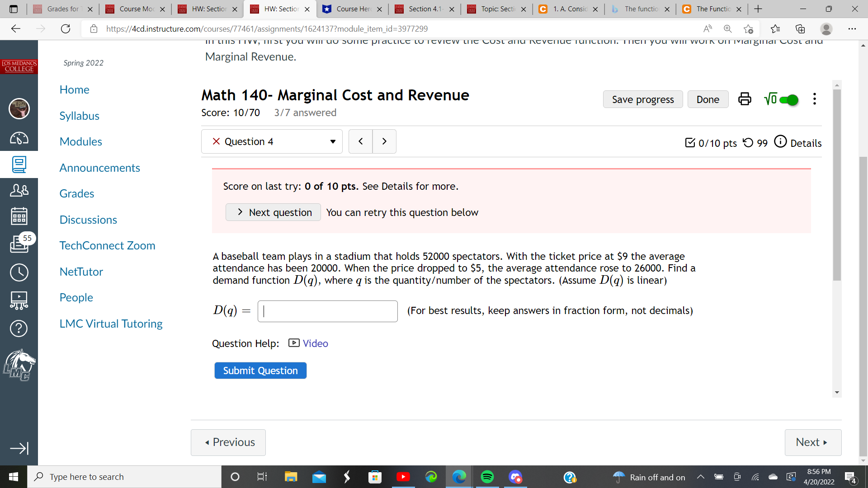The image size is (868, 488).
Task: Click the retry attempts icon showing 99
Action: [x=750, y=143]
